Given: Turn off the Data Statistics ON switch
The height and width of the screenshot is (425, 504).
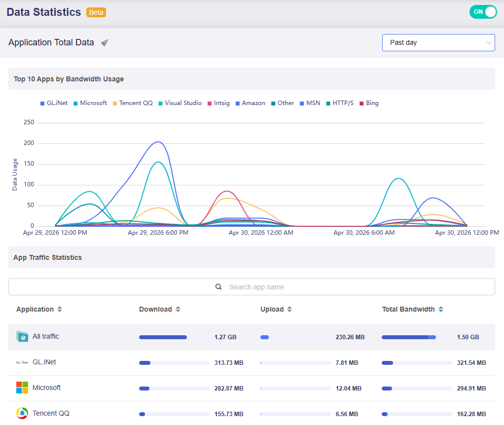Looking at the screenshot, I should click(483, 12).
